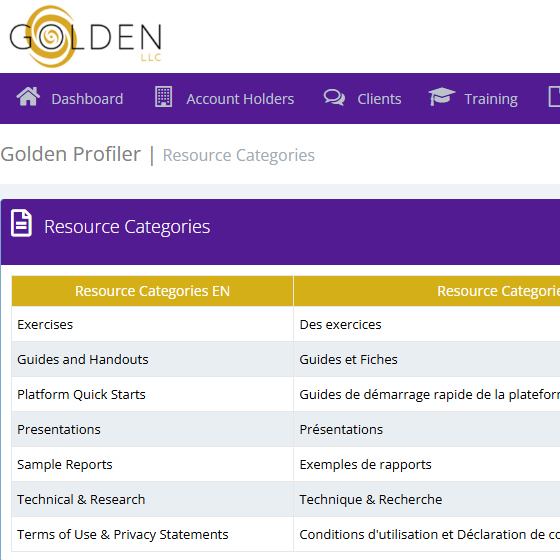This screenshot has width=560, height=560.
Task: Click the Golden Profiler breadcrumb title
Action: [x=71, y=154]
